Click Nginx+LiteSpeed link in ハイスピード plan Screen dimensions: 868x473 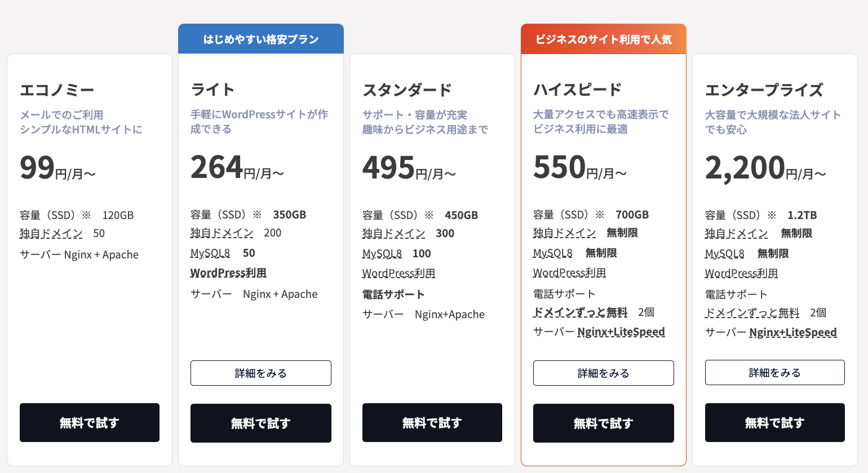tap(621, 332)
